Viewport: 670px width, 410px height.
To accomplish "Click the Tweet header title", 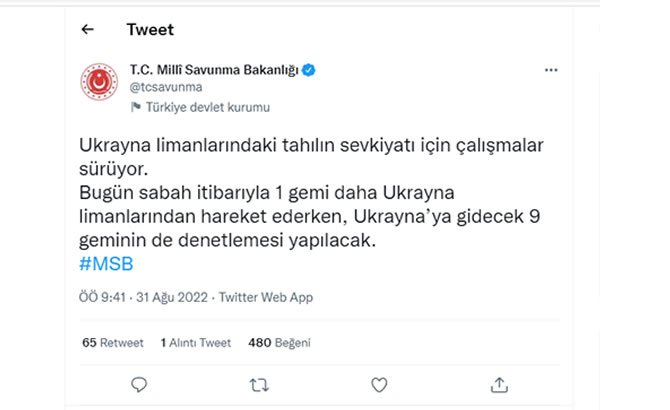I will pyautogui.click(x=150, y=29).
